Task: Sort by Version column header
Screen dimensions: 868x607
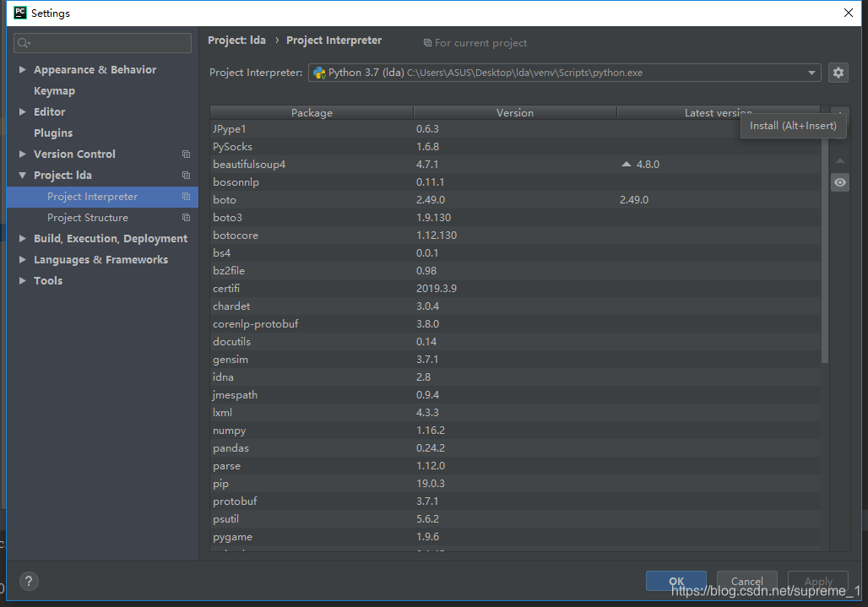Action: point(515,113)
